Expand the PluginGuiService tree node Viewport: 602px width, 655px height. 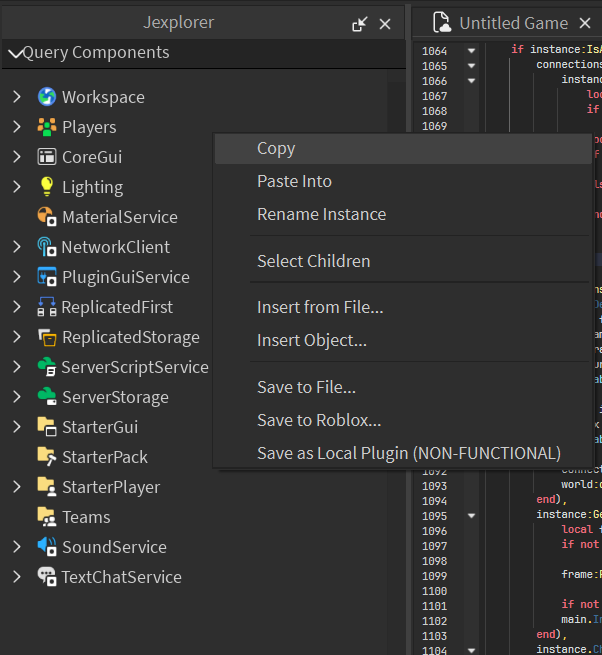(17, 277)
